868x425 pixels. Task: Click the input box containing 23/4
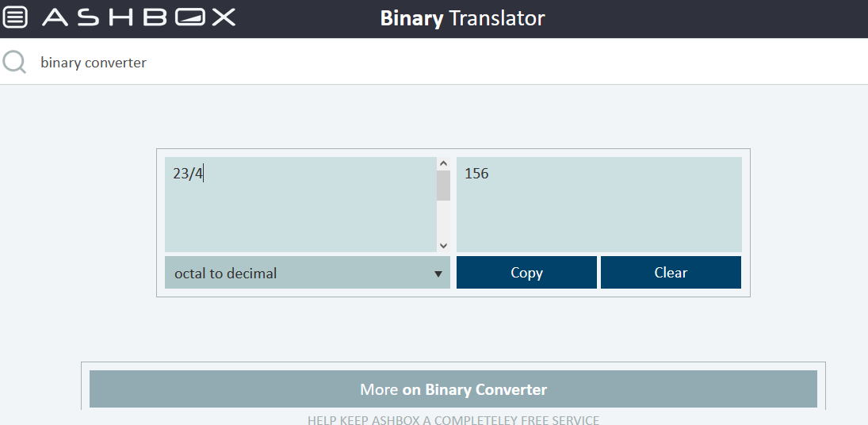point(300,205)
